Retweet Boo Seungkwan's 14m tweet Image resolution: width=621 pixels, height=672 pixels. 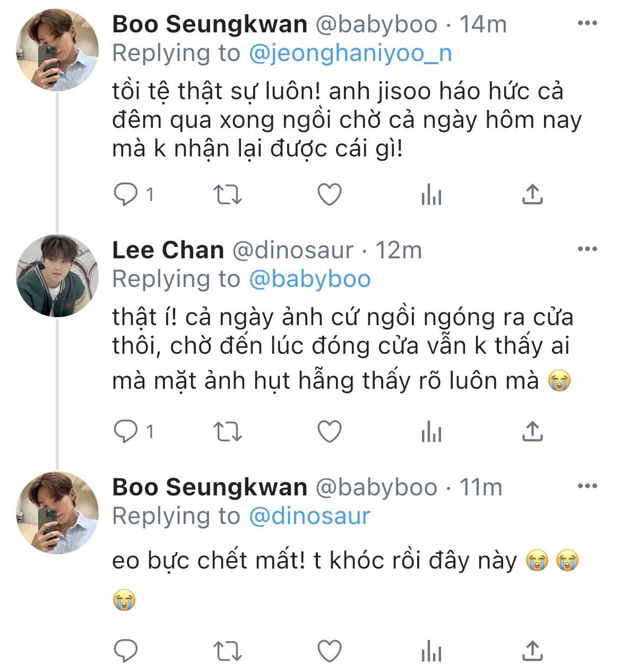click(227, 195)
